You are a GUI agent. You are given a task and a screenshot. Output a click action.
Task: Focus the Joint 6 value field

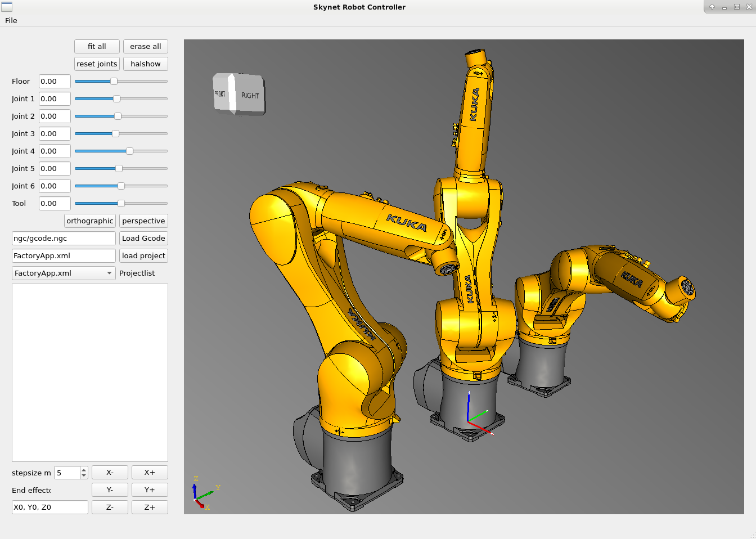coord(55,186)
